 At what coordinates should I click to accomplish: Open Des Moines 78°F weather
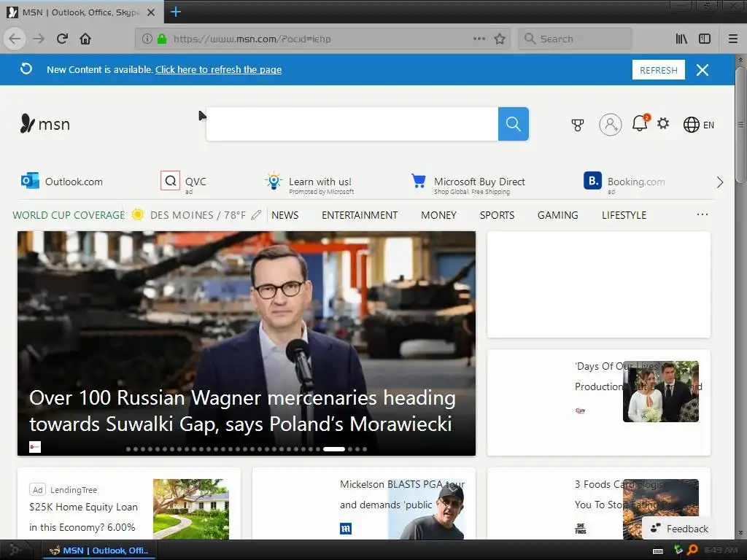[189, 215]
